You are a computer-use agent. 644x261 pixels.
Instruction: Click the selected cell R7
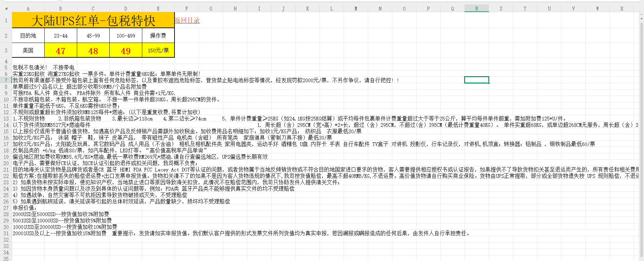click(477, 80)
